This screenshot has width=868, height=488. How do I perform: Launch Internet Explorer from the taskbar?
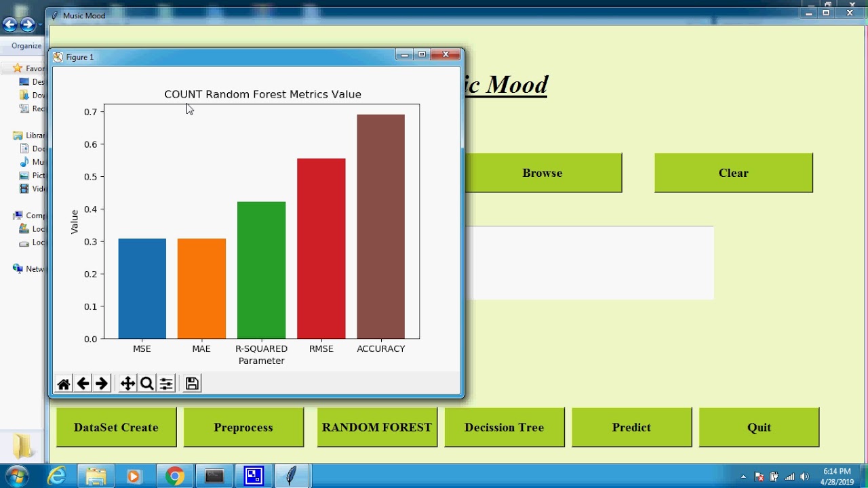pyautogui.click(x=57, y=476)
